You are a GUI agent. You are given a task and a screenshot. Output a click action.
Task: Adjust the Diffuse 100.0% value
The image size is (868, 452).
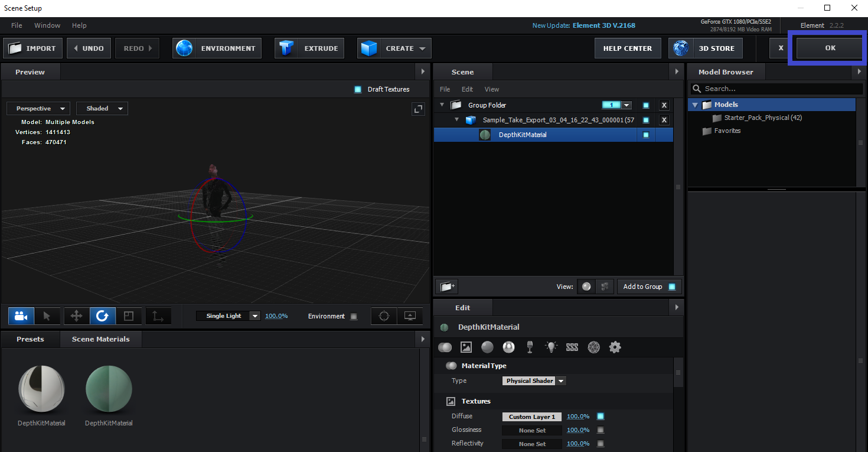tap(577, 417)
